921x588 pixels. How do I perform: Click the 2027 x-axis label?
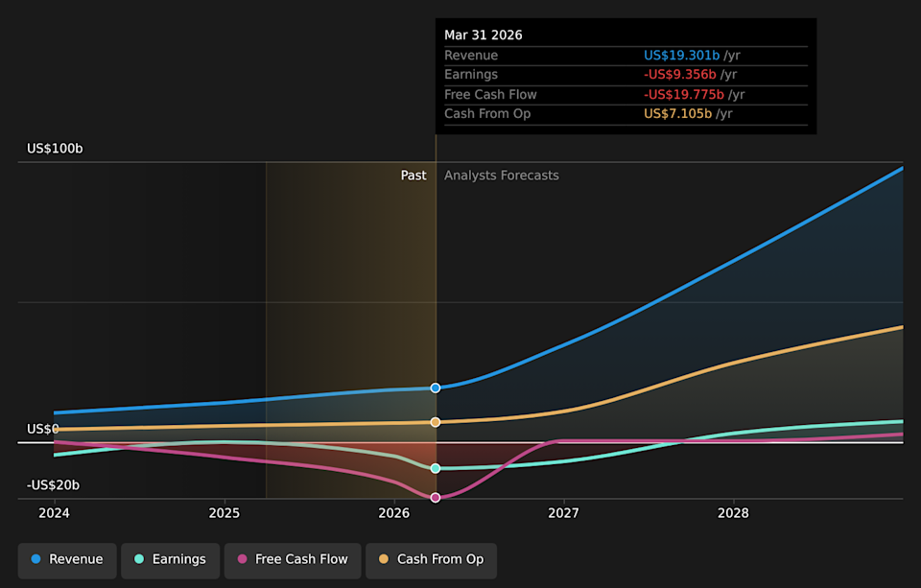coord(564,513)
